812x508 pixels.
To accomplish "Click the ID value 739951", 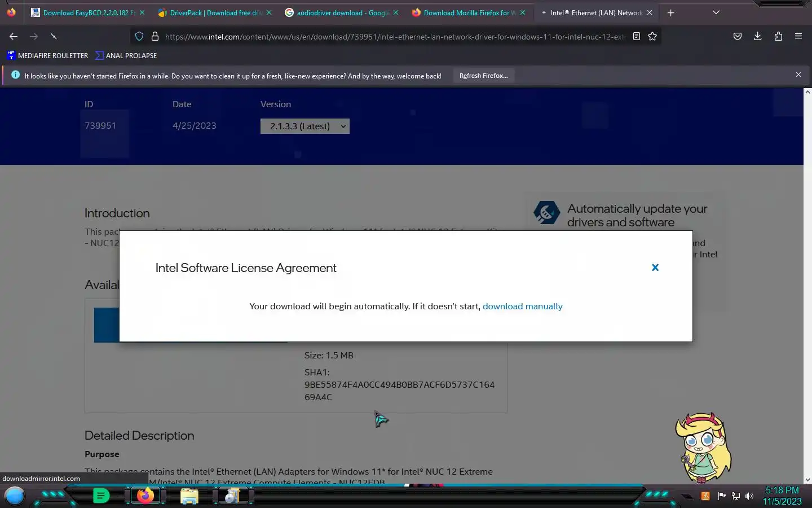I will click(x=100, y=125).
